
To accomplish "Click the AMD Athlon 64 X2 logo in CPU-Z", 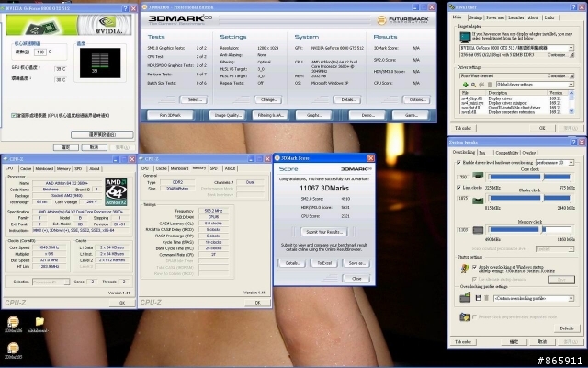I will tap(116, 192).
